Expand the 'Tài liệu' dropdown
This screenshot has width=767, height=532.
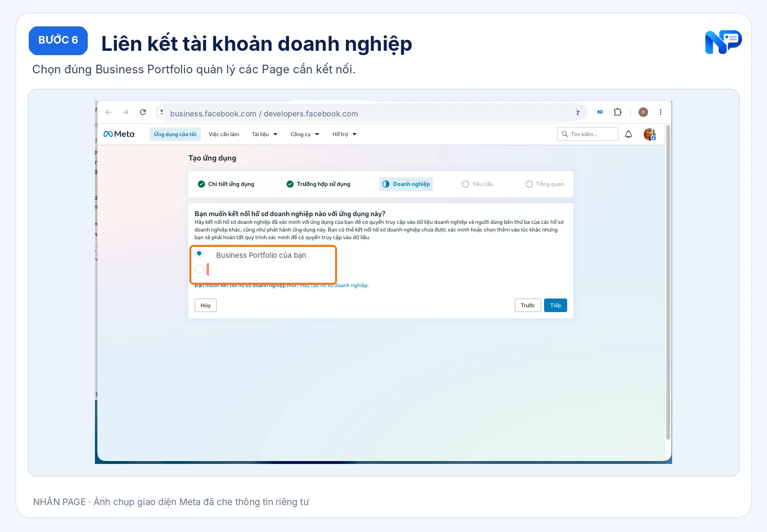(265, 134)
